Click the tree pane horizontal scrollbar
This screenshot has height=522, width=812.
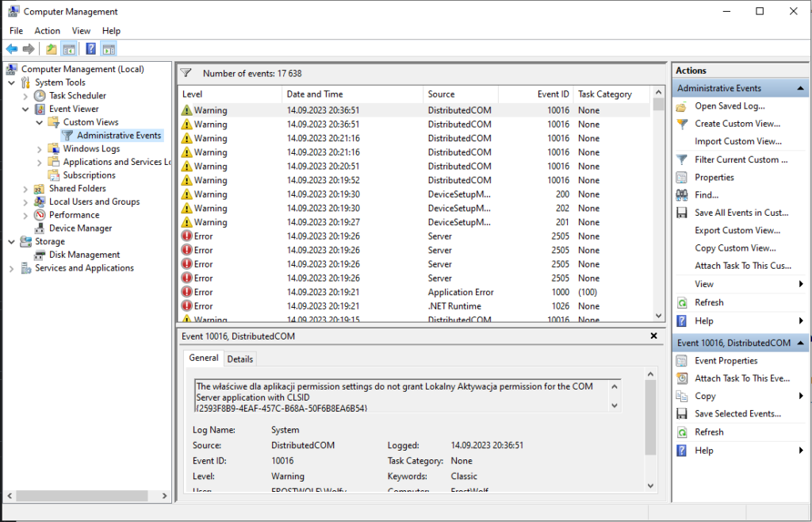(82, 496)
